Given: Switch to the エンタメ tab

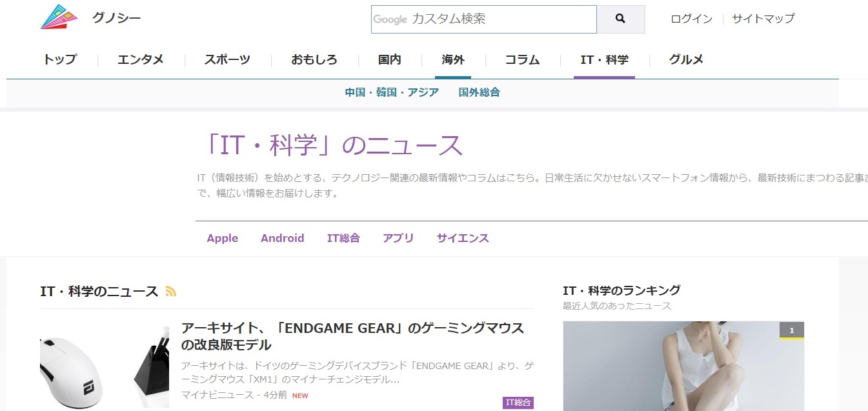Looking at the screenshot, I should [x=141, y=60].
